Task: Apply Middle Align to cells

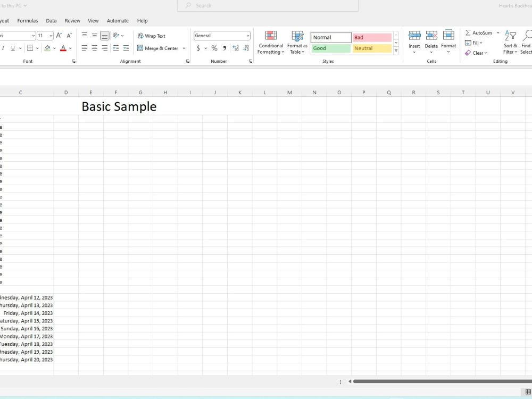Action: [95, 35]
